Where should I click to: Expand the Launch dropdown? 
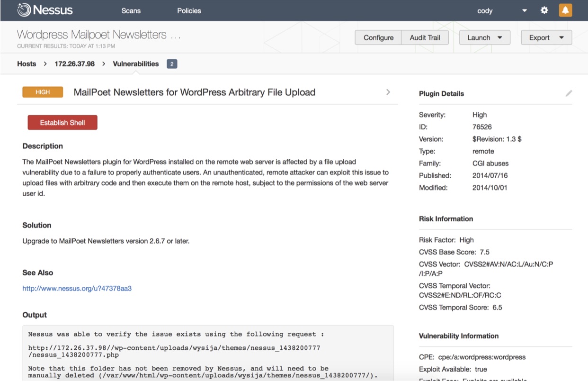[x=485, y=37]
